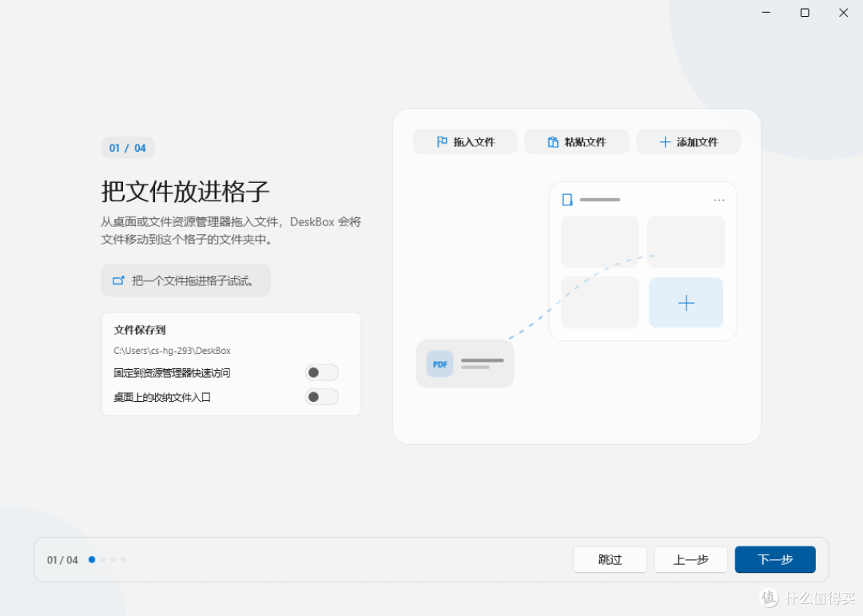
Task: Click the drag icon next to 把一个文件拖进格子试试
Action: coord(118,280)
